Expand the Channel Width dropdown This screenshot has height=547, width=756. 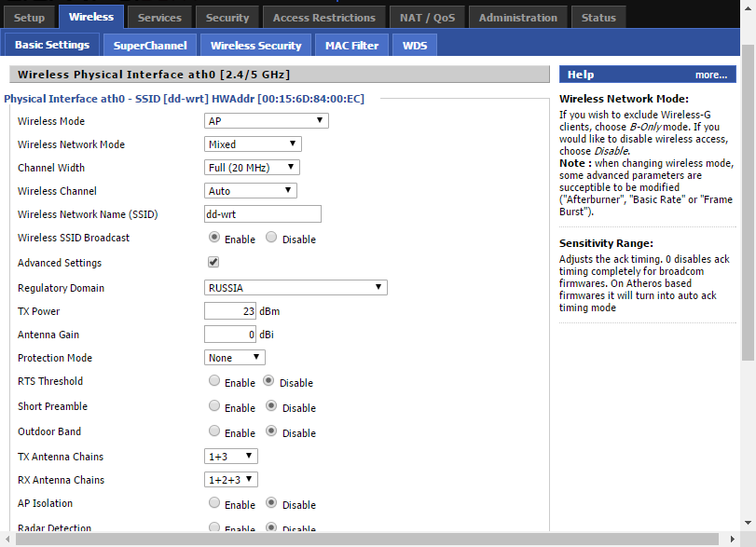(252, 168)
